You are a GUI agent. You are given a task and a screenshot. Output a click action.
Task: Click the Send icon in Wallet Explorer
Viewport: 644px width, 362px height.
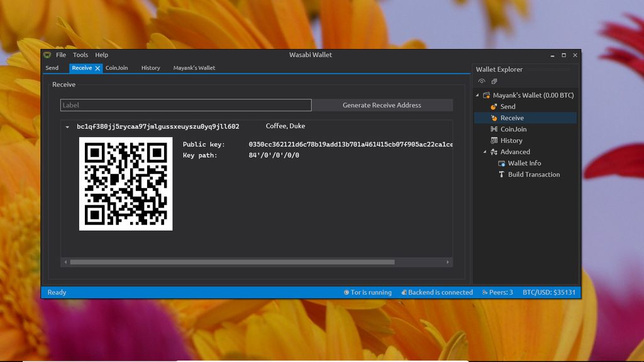click(494, 107)
